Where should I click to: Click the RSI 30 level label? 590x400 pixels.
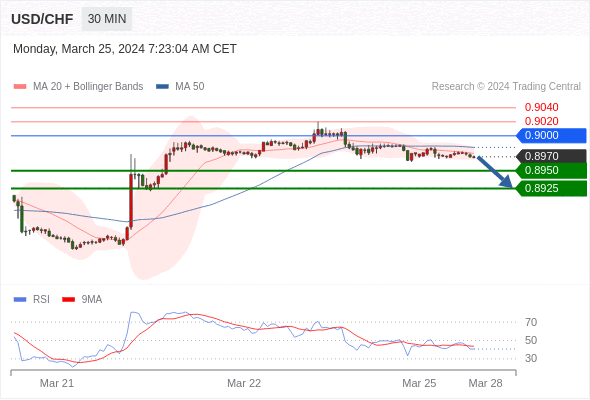[x=531, y=358]
